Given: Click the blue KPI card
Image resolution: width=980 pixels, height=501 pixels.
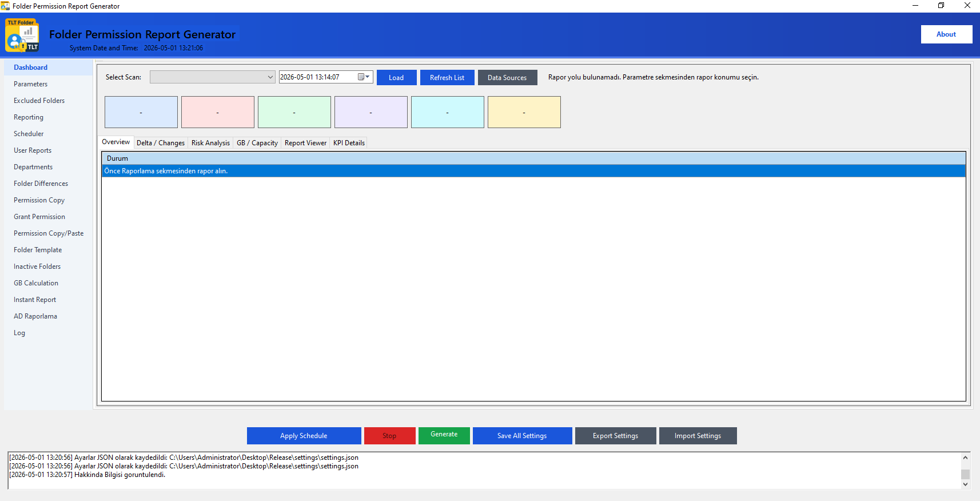Looking at the screenshot, I should pos(141,112).
